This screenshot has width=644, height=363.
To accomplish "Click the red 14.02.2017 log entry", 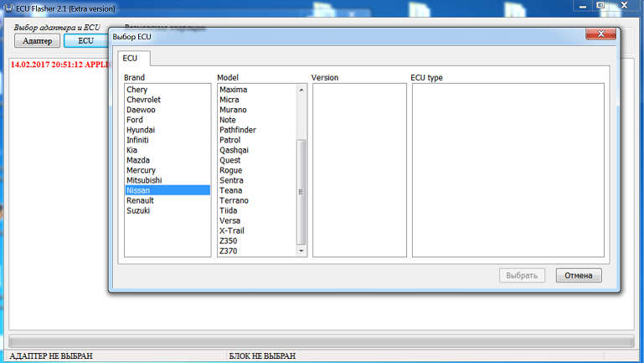I will (59, 65).
